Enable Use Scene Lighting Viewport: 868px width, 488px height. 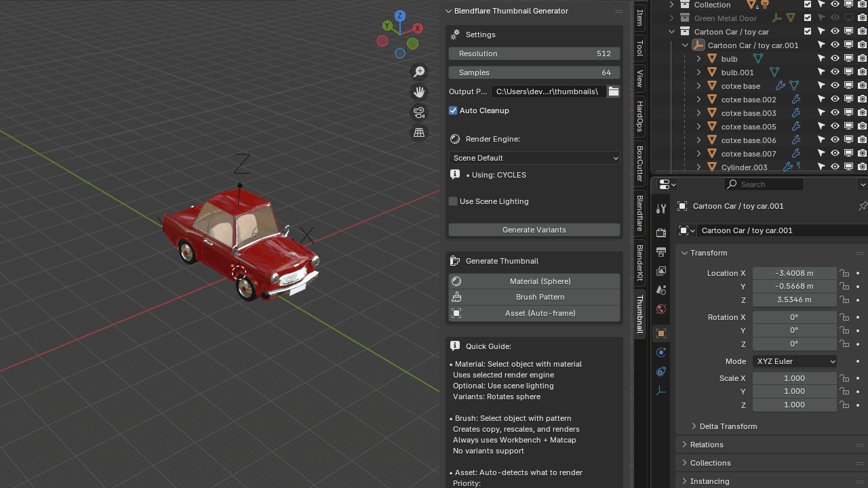click(x=452, y=201)
